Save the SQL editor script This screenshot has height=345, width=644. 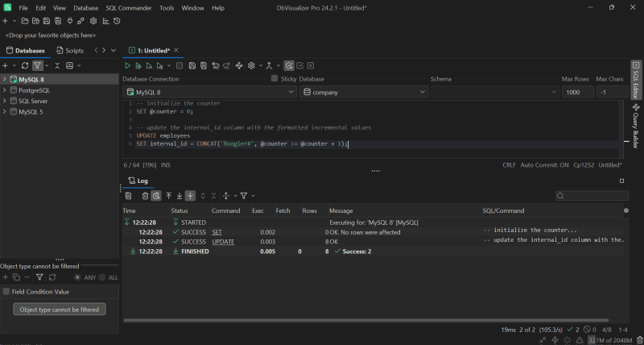[192, 65]
